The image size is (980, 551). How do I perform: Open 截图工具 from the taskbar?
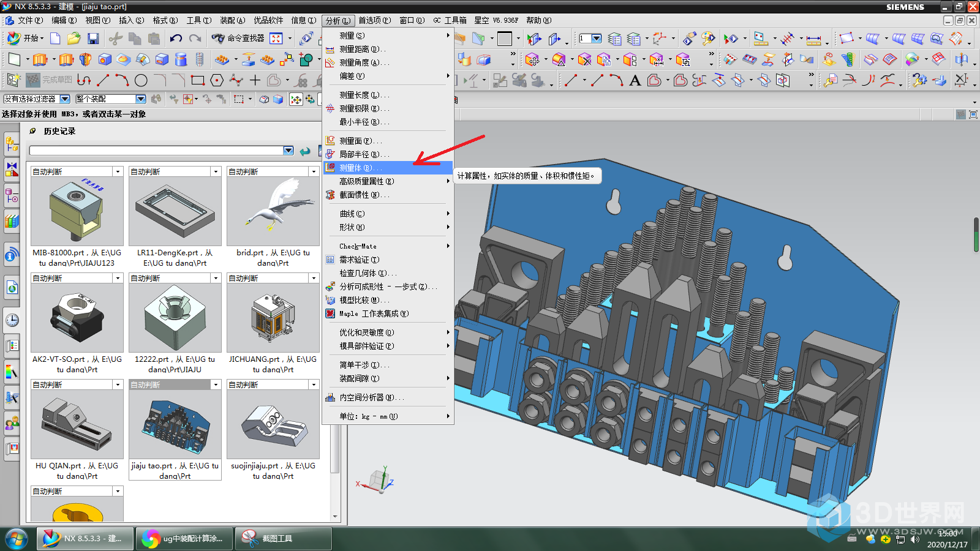(284, 539)
